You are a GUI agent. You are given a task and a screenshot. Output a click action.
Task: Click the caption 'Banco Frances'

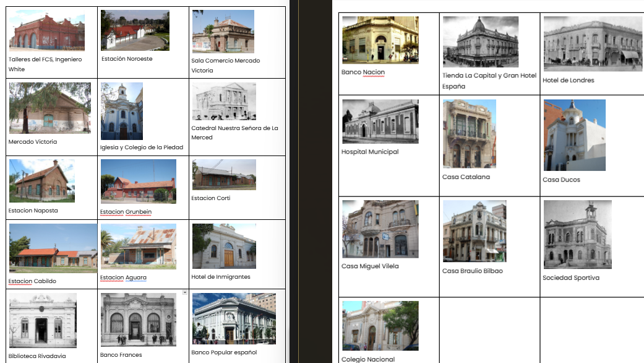pyautogui.click(x=121, y=355)
